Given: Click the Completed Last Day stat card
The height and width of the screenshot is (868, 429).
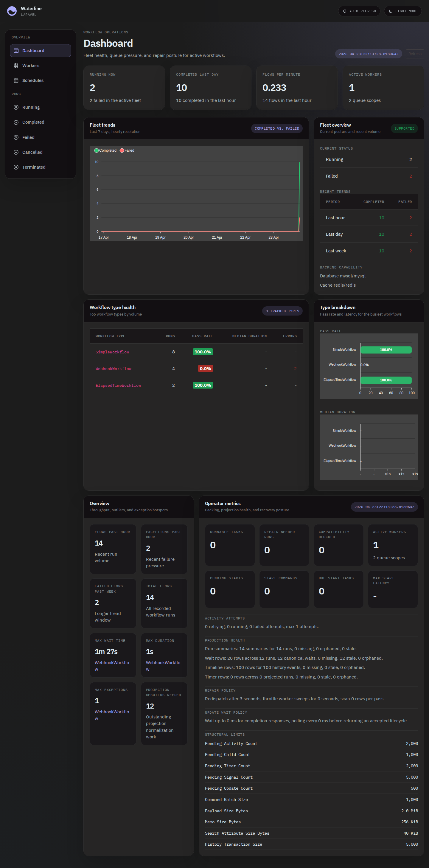Looking at the screenshot, I should click(x=211, y=88).
